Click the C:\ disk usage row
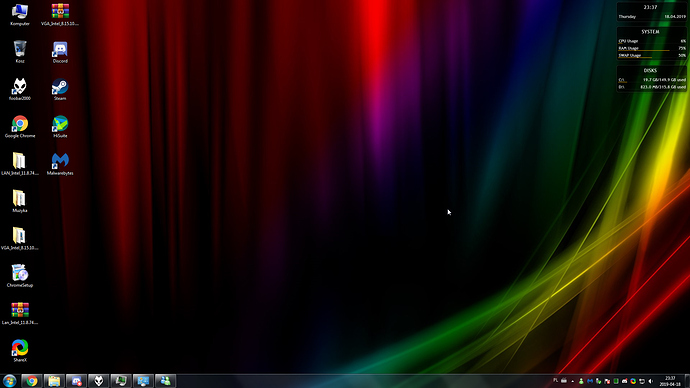Viewport: 690px width, 388px height. [652, 80]
